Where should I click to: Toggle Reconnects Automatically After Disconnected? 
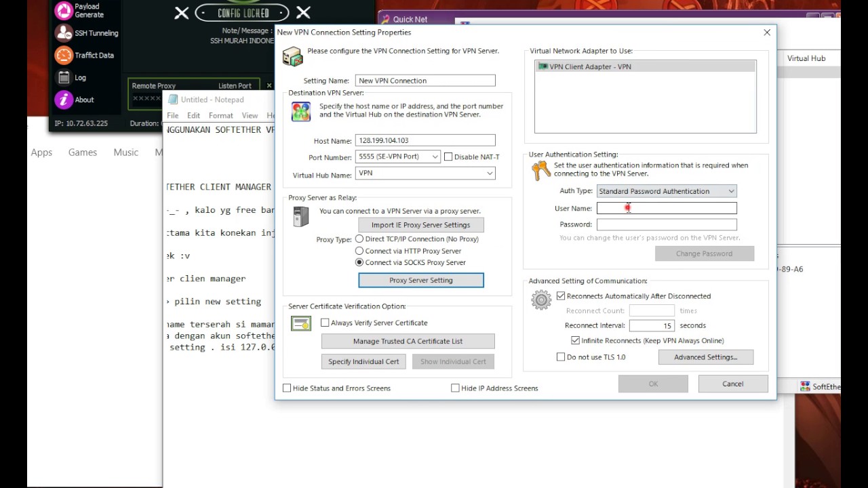(x=561, y=296)
